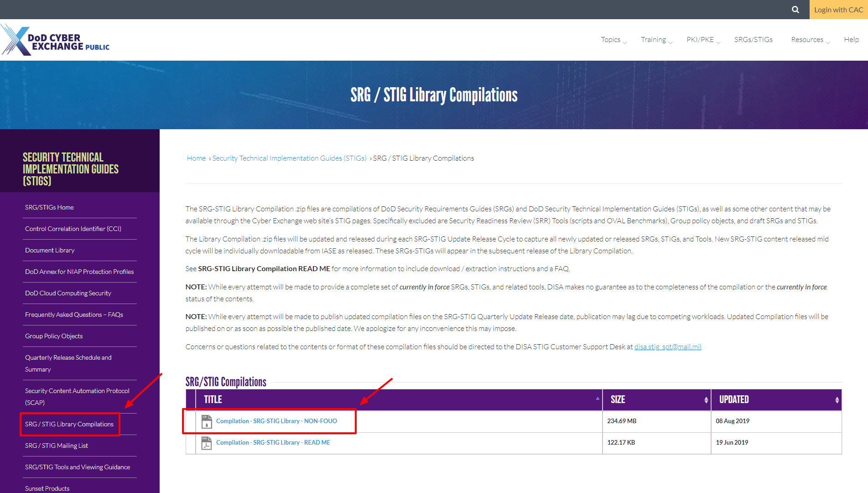The image size is (868, 493).
Task: Open Compilation - SRG-STIG Library - READ ME
Action: tap(273, 442)
